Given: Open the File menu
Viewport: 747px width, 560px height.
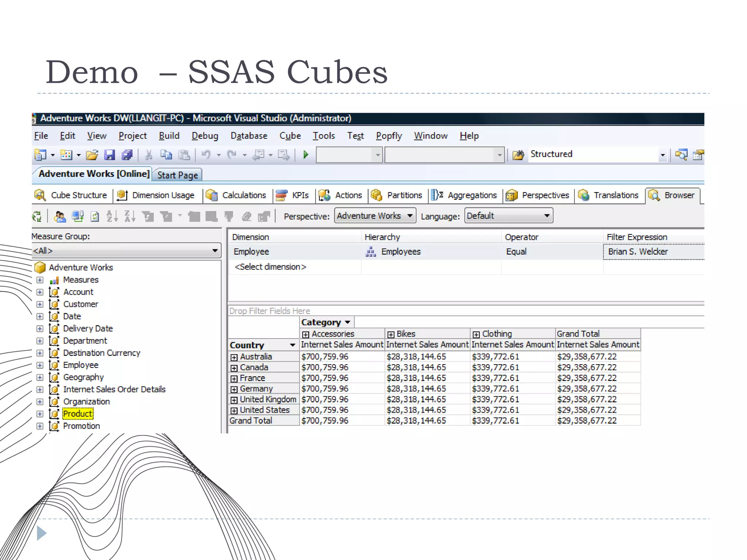Looking at the screenshot, I should coord(41,136).
